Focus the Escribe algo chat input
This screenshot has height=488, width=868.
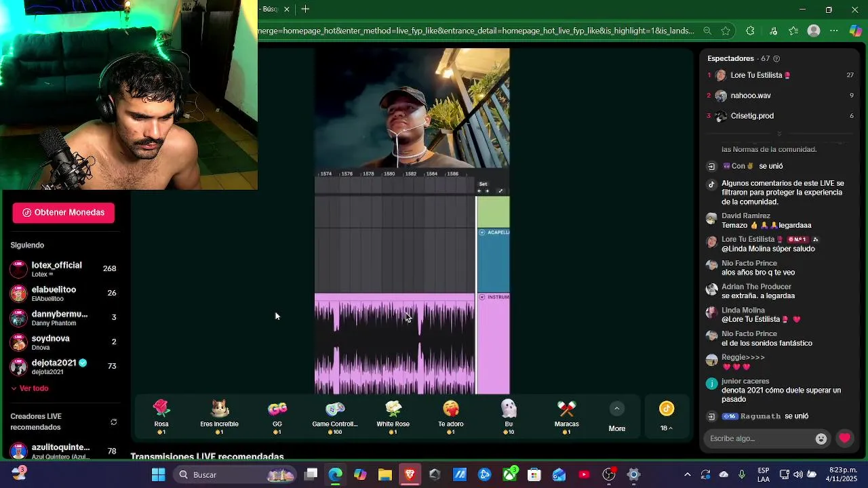click(x=759, y=439)
